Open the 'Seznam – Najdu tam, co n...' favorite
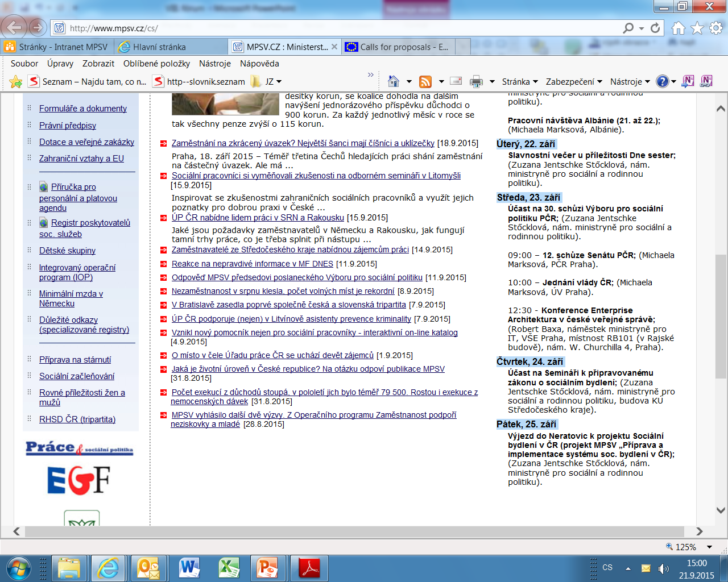Screen dimensions: 728x582 (x=87, y=82)
